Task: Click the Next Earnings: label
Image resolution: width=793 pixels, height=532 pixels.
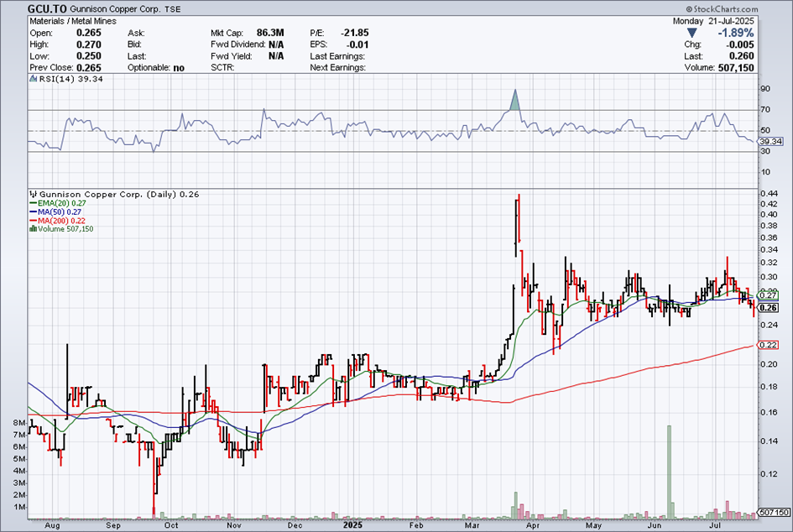Action: 338,68
